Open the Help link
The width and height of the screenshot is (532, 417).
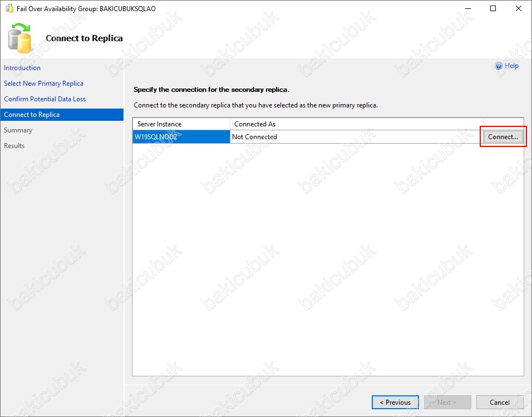tap(511, 66)
